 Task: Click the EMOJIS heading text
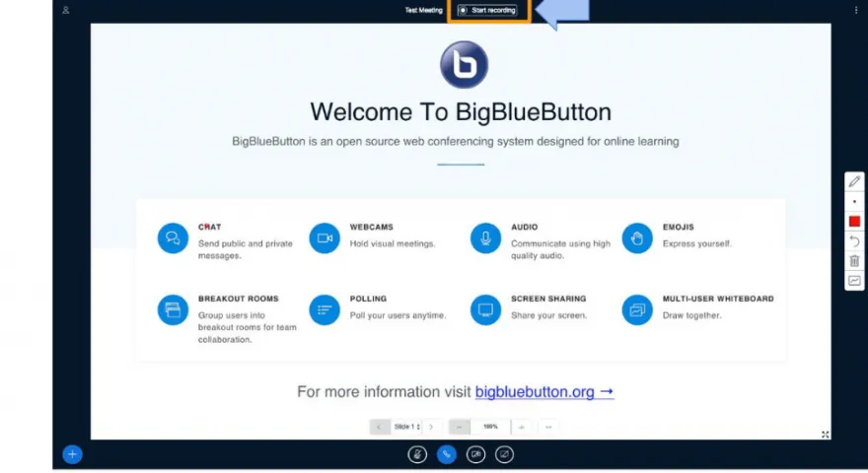(679, 227)
